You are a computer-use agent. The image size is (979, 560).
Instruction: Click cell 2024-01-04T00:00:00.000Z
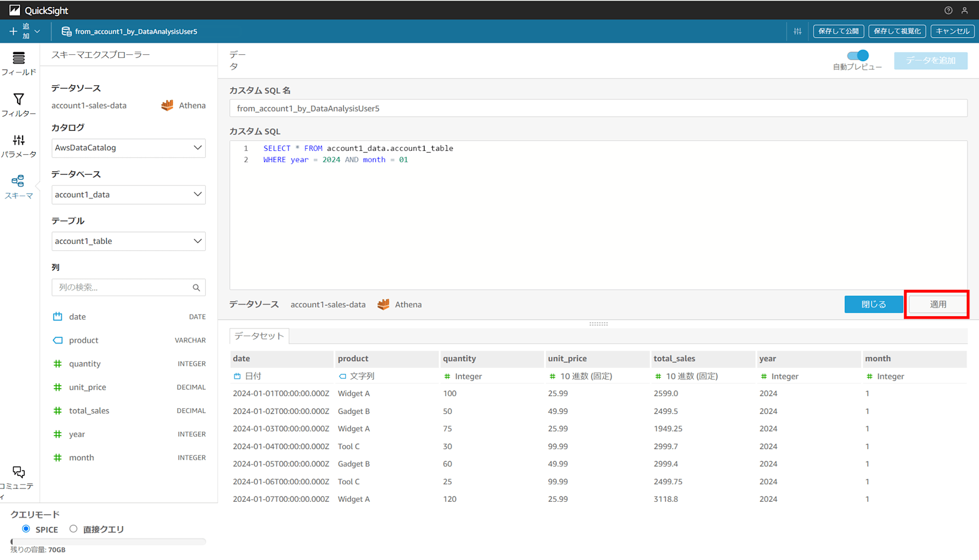pyautogui.click(x=281, y=446)
